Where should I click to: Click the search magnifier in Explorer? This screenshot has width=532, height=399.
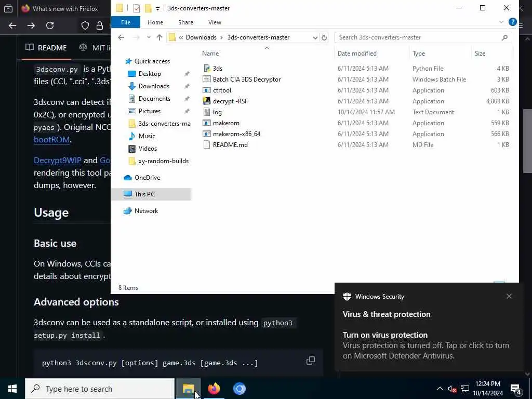coord(504,37)
